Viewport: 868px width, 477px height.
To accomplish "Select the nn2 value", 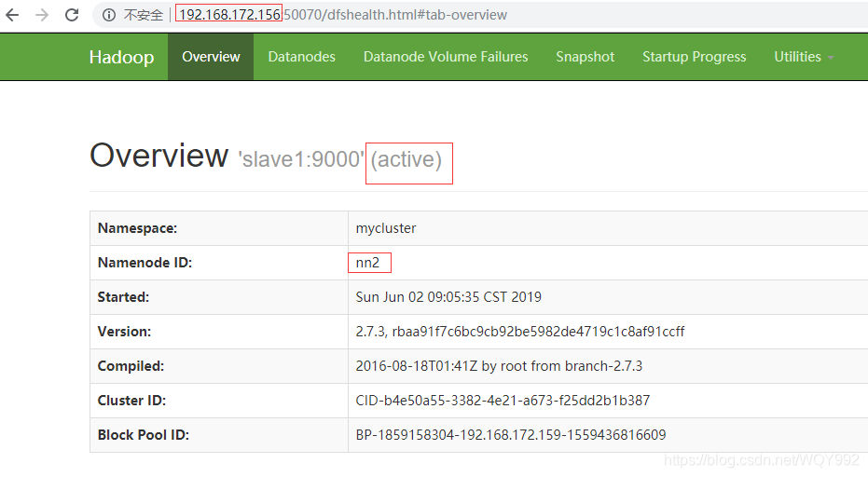I will (367, 263).
